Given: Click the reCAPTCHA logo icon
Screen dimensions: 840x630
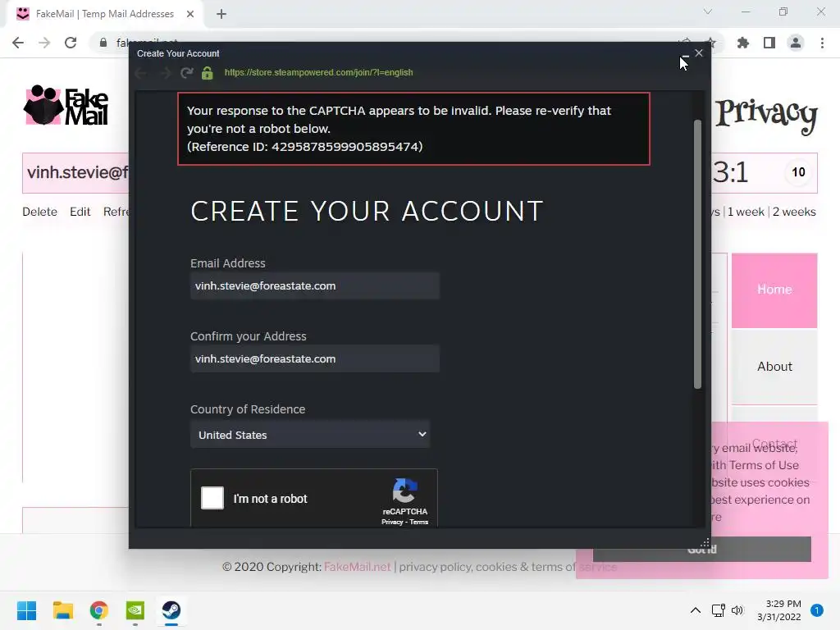Looking at the screenshot, I should tap(404, 491).
